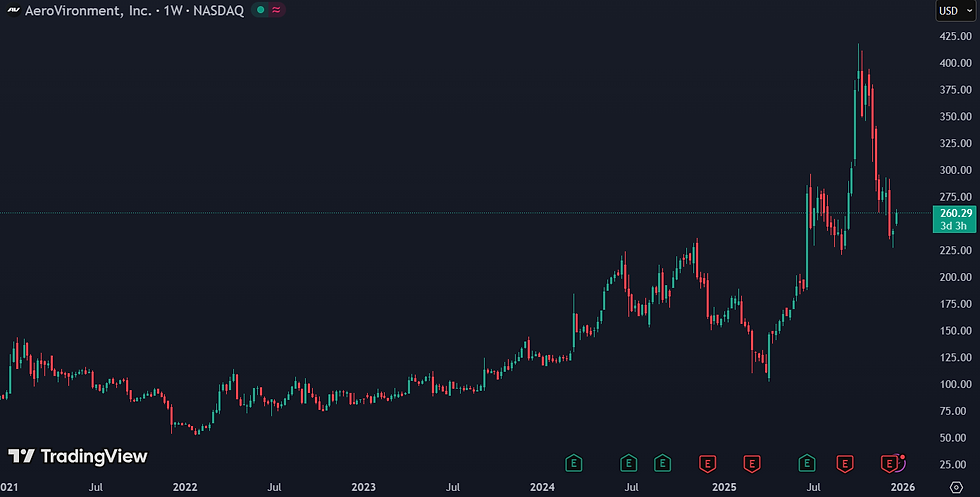Click the 175.00 price axis label
The width and height of the screenshot is (980, 497).
[x=956, y=304]
